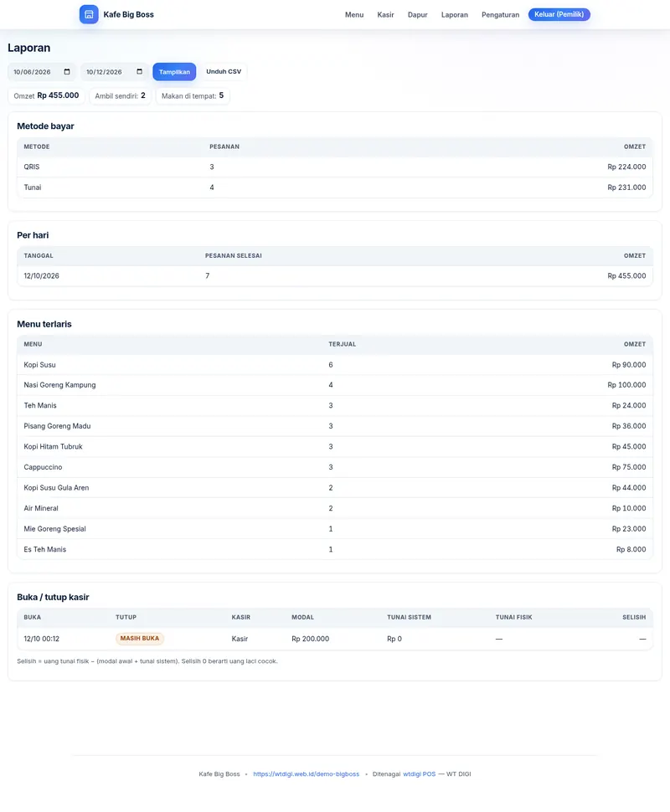Open the wtdigi.web.id/demo-bigboss footer link
This screenshot has height=812, width=670.
[x=307, y=774]
